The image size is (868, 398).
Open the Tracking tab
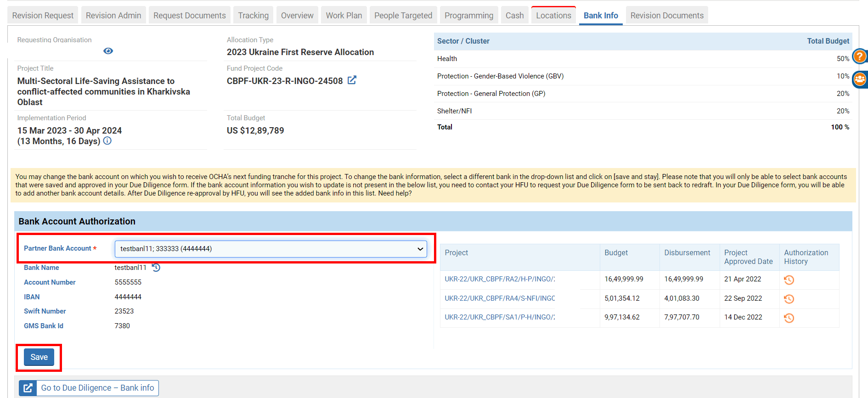pyautogui.click(x=254, y=16)
